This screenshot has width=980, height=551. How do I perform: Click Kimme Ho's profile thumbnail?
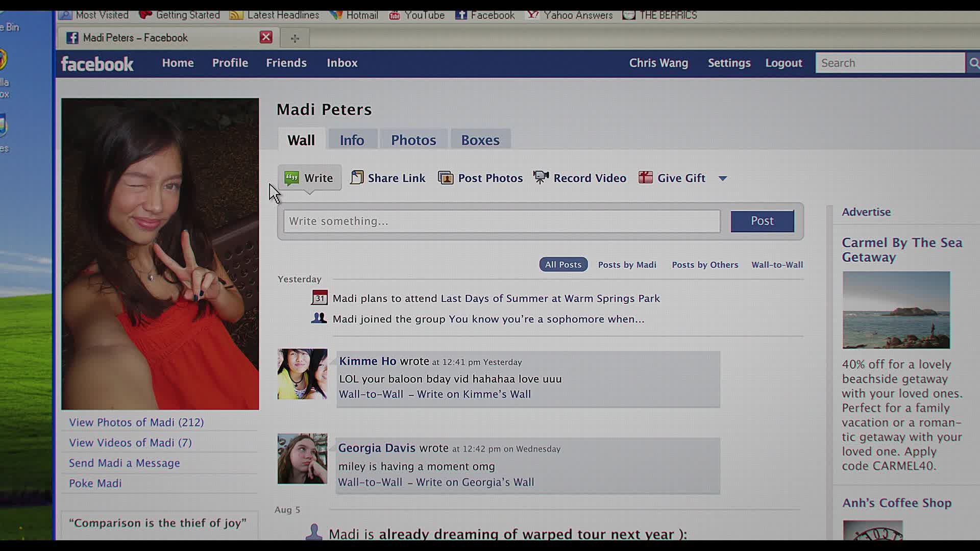click(302, 374)
